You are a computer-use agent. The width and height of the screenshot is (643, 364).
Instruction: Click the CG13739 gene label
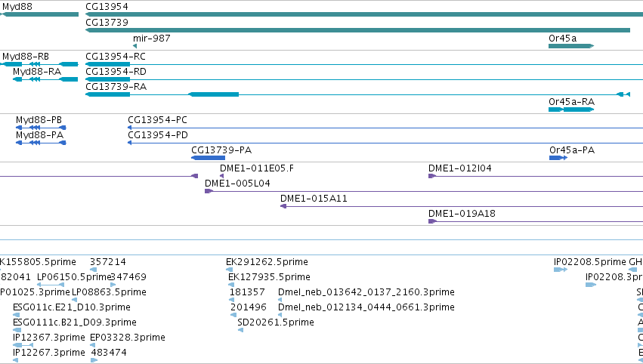[107, 22]
